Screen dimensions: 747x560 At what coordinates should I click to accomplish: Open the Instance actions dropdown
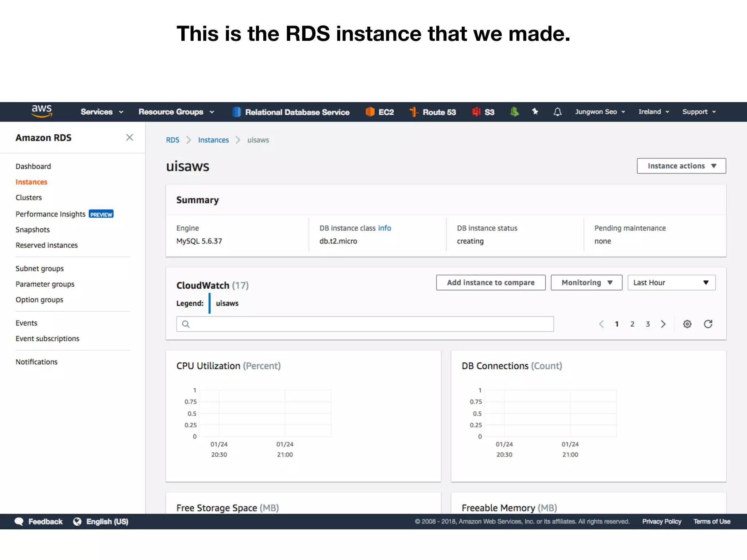click(x=681, y=166)
